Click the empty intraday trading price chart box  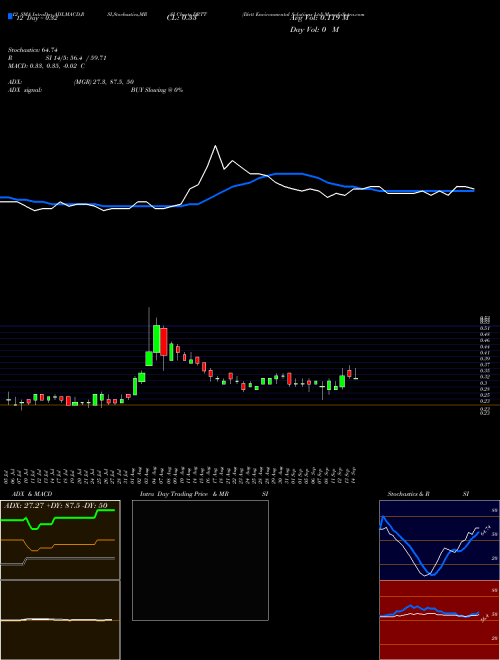pos(200,560)
